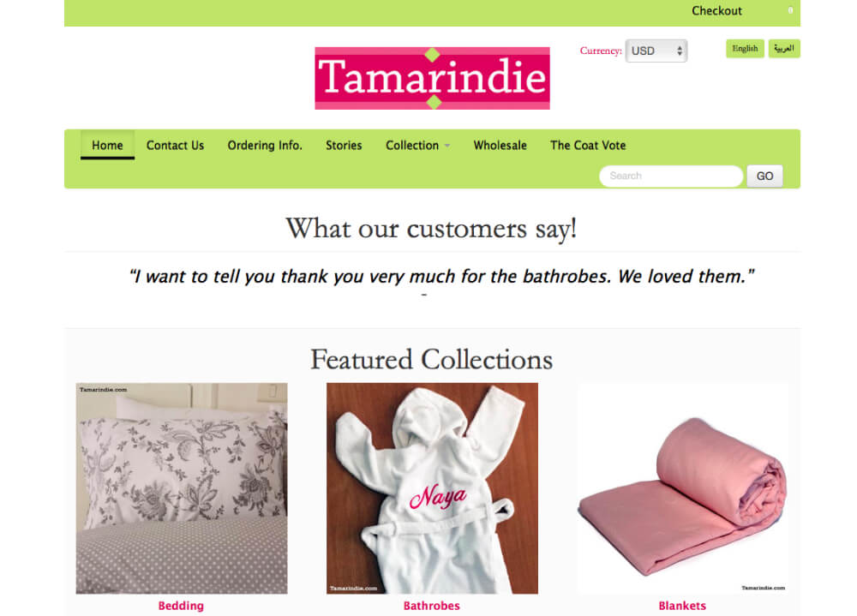Click inside the Search input field
The width and height of the screenshot is (857, 616).
click(671, 176)
